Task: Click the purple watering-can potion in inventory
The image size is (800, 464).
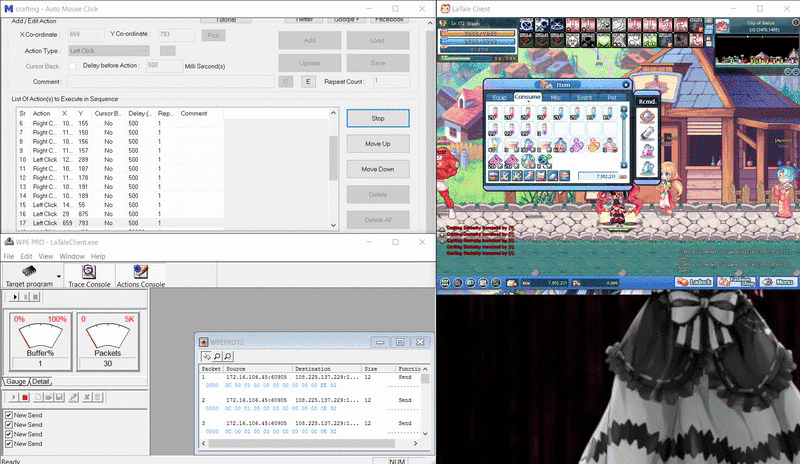Action: click(577, 145)
